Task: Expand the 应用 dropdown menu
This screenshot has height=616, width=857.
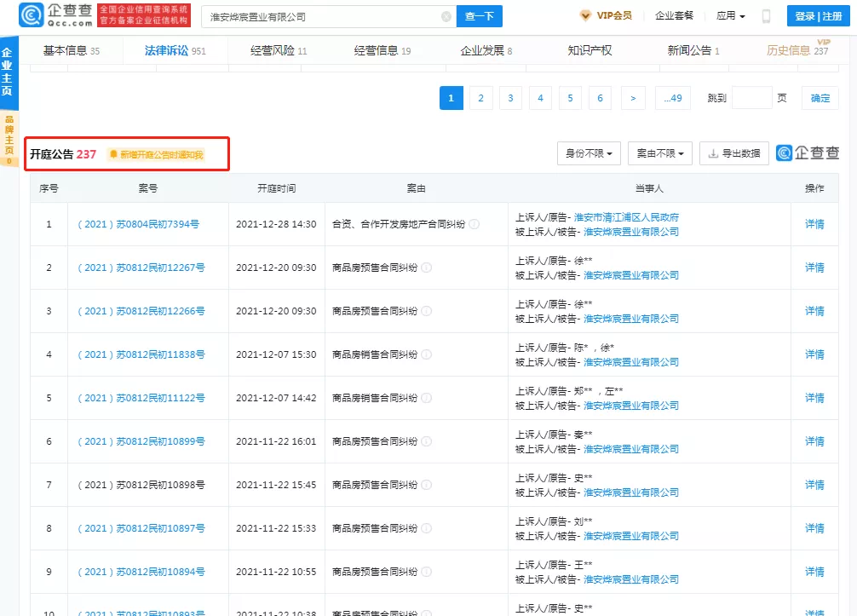Action: click(x=730, y=16)
